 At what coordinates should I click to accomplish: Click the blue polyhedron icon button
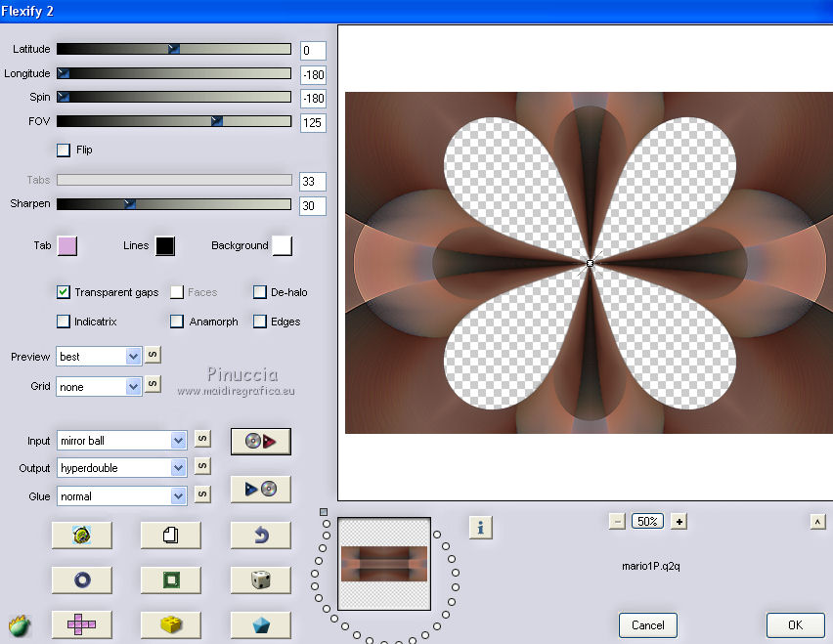(x=261, y=624)
